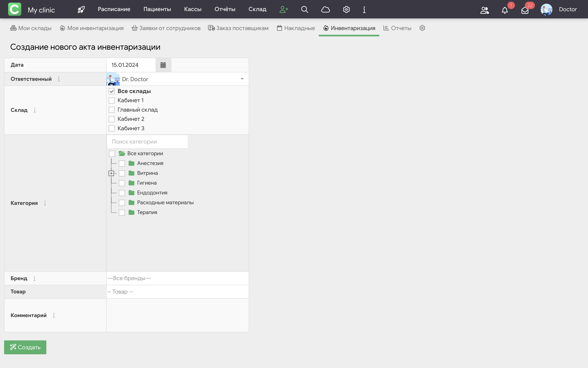
Task: Select the Расходные материалы tree label
Action: pos(165,202)
